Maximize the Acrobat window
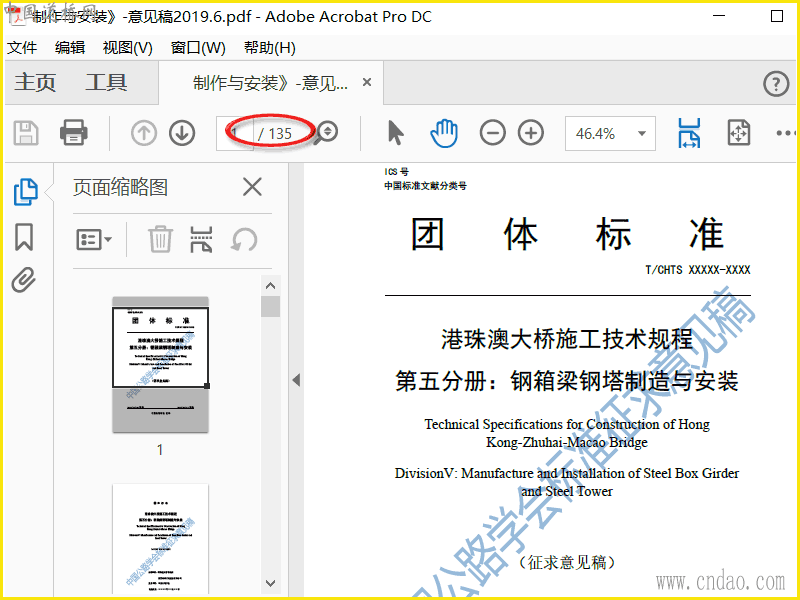800x600 pixels. [777, 16]
